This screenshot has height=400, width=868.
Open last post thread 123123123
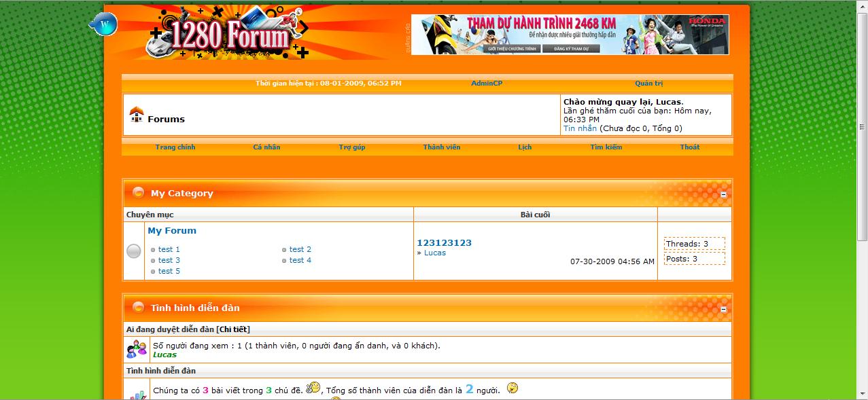pyautogui.click(x=444, y=242)
